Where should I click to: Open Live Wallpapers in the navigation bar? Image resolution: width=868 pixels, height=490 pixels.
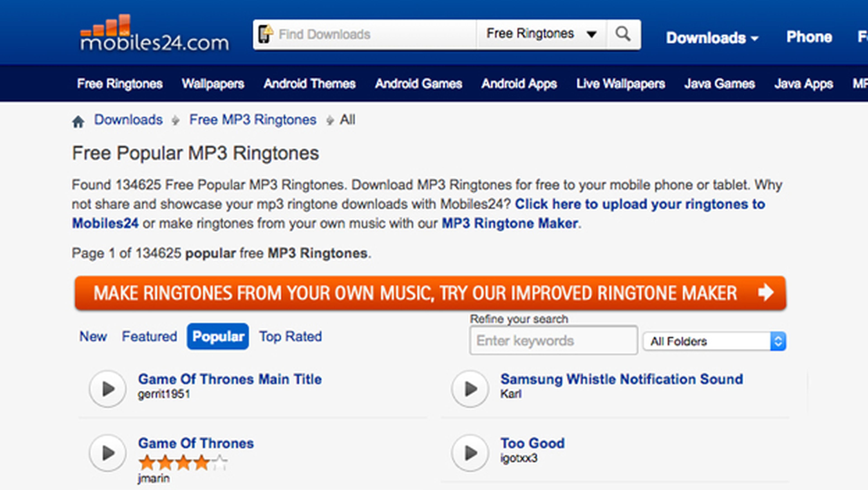pos(620,84)
